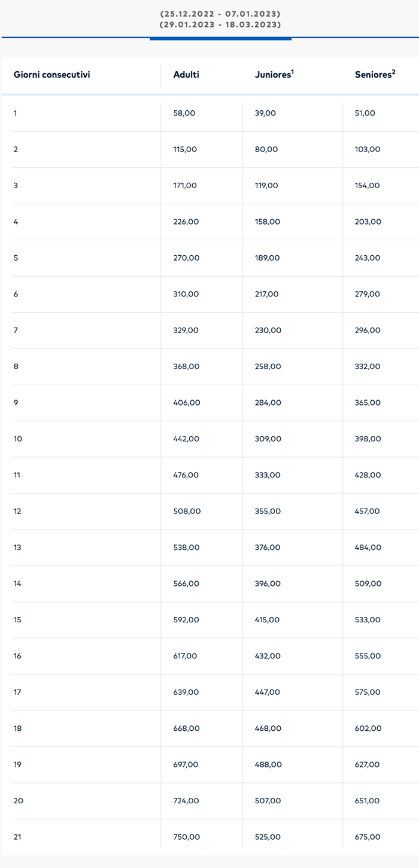Viewport: 419px width, 868px height.
Task: Click the 29.01.2023 - 18.03.2023 date range
Action: coord(220,25)
